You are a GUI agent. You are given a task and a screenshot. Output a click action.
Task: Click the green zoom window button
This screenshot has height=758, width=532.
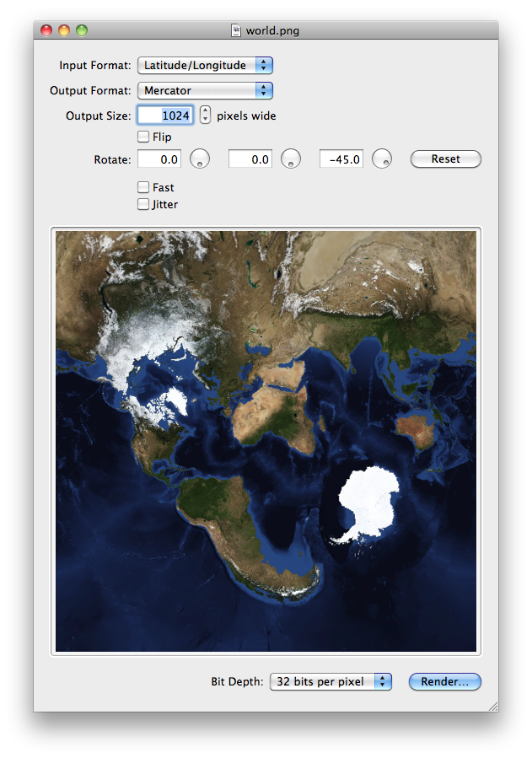(x=82, y=30)
